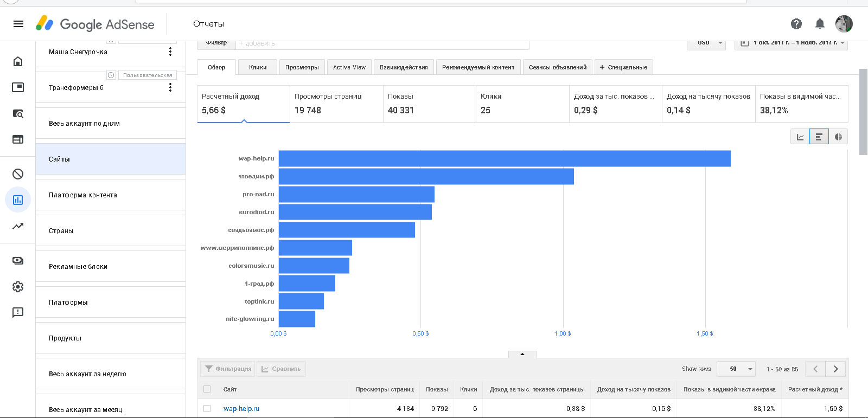Click the calendar icon in date range
This screenshot has height=418, width=868.
(745, 43)
